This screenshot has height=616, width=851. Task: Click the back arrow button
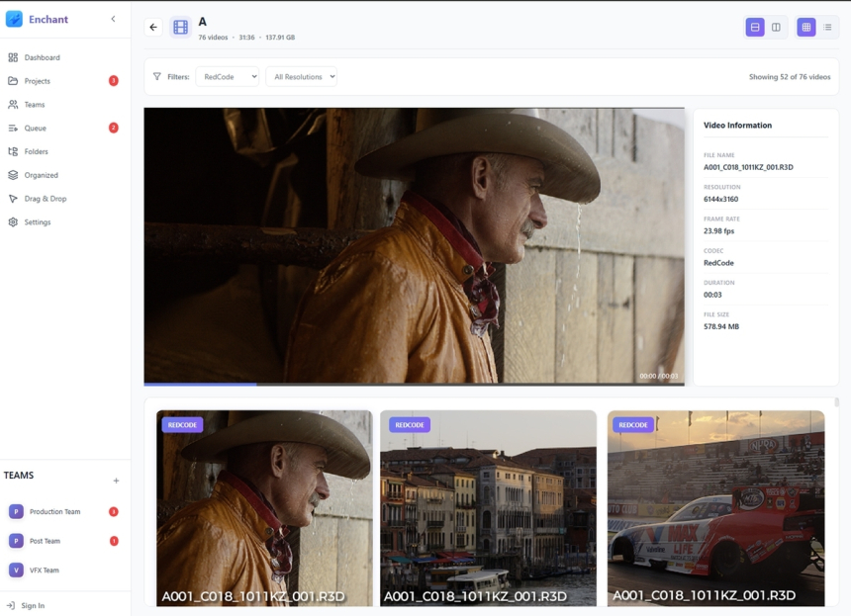click(x=153, y=28)
